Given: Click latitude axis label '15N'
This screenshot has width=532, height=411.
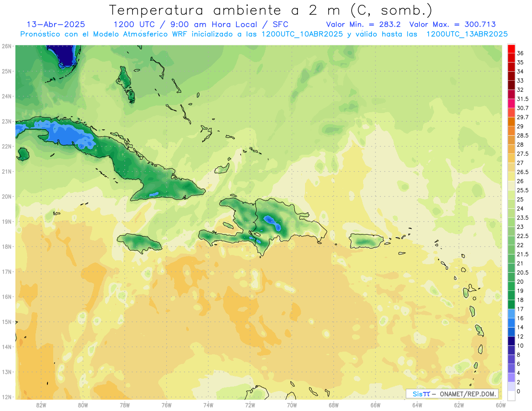Looking at the screenshot, I should click(x=7, y=321).
